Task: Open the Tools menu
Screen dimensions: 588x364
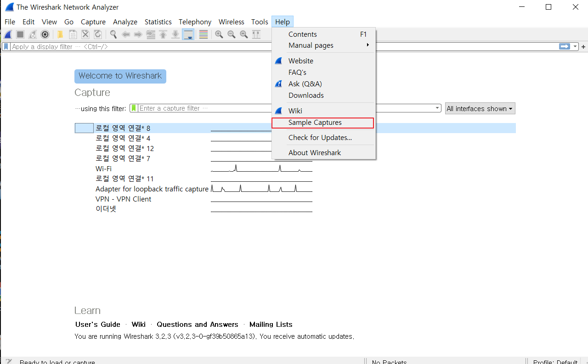Action: pyautogui.click(x=260, y=22)
